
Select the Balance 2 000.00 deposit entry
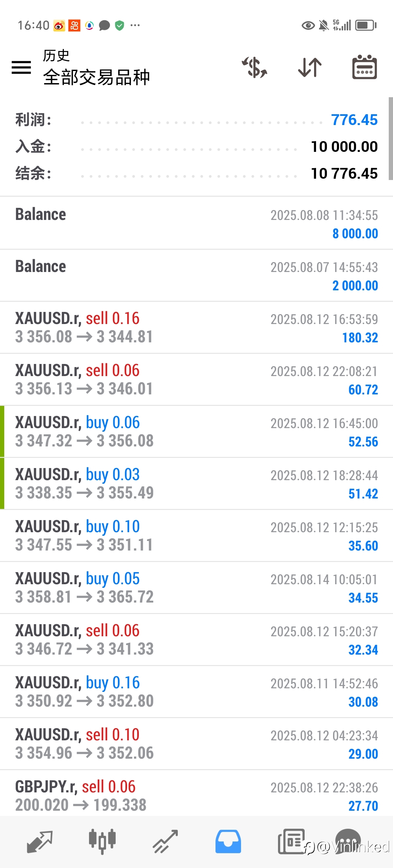(196, 276)
